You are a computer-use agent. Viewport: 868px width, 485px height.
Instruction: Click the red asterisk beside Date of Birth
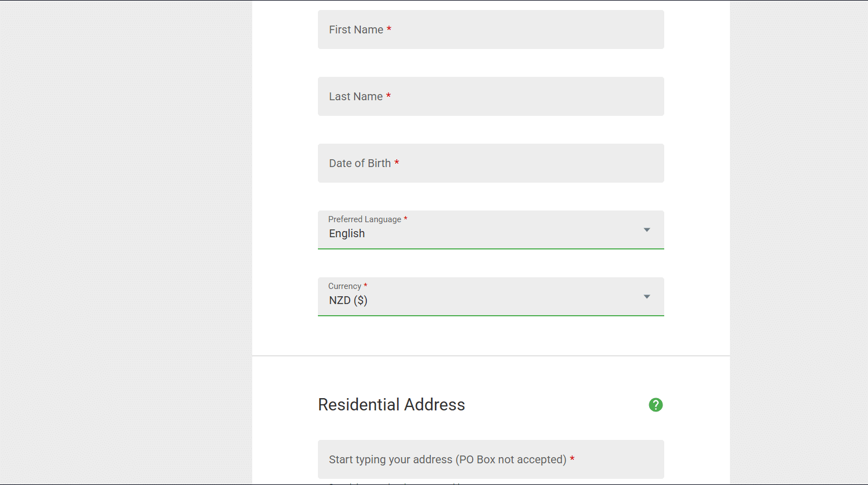tap(397, 163)
